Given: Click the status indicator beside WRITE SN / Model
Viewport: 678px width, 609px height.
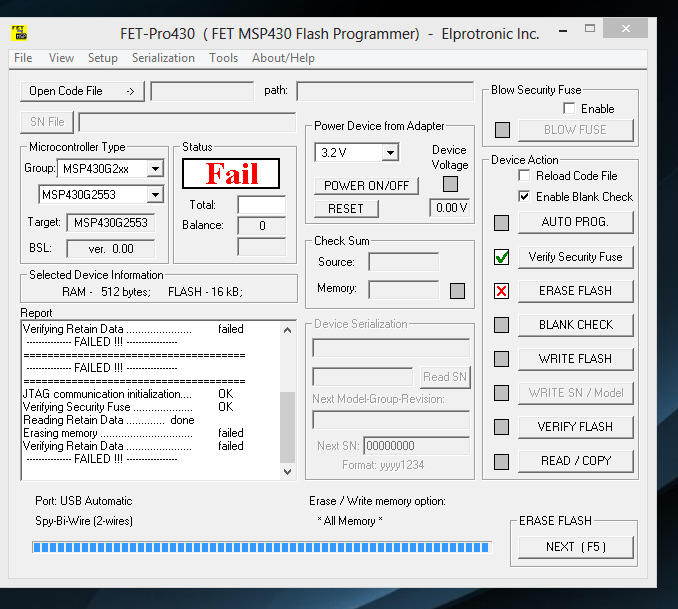Looking at the screenshot, I should point(501,393).
